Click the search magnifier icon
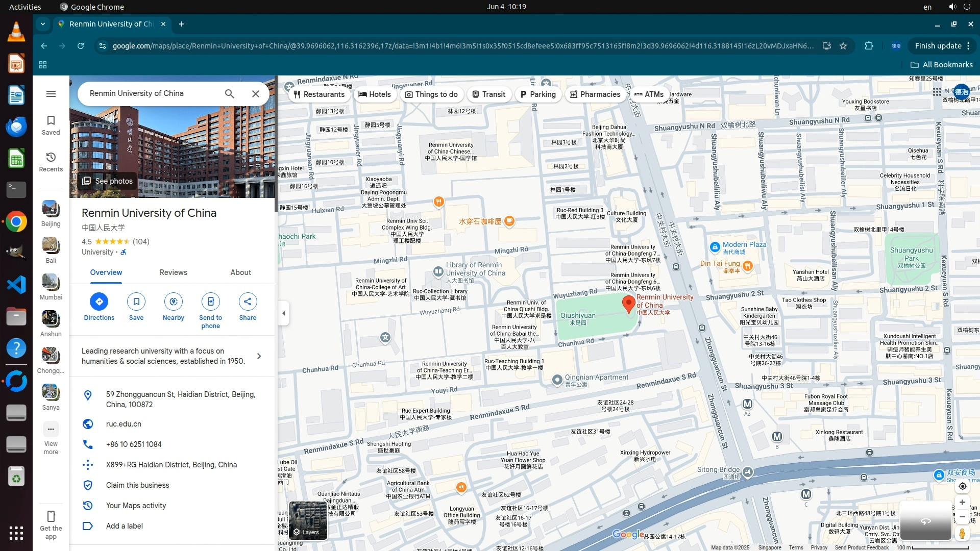This screenshot has width=980, height=551. (230, 94)
